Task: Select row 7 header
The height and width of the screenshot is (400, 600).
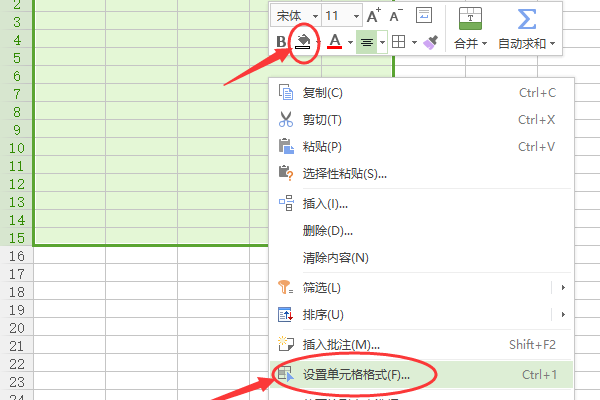Action: point(17,94)
